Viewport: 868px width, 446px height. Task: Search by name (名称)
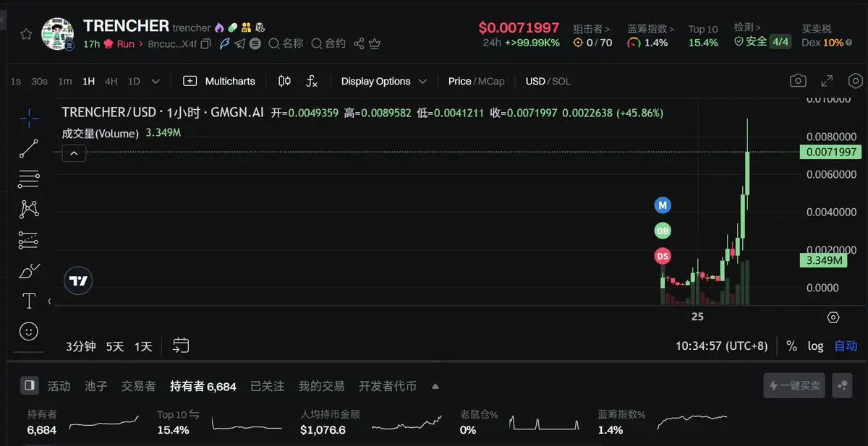coord(286,44)
